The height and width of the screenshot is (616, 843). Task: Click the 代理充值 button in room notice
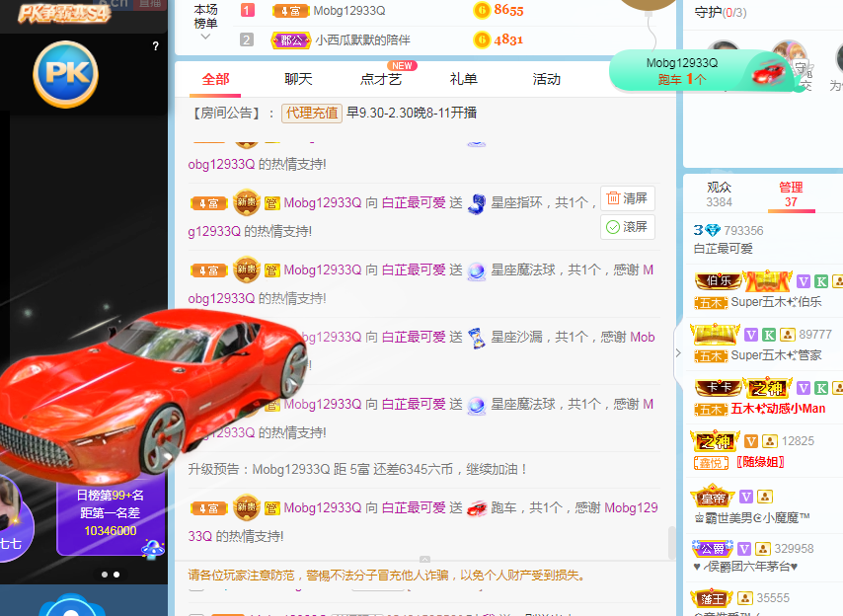312,113
